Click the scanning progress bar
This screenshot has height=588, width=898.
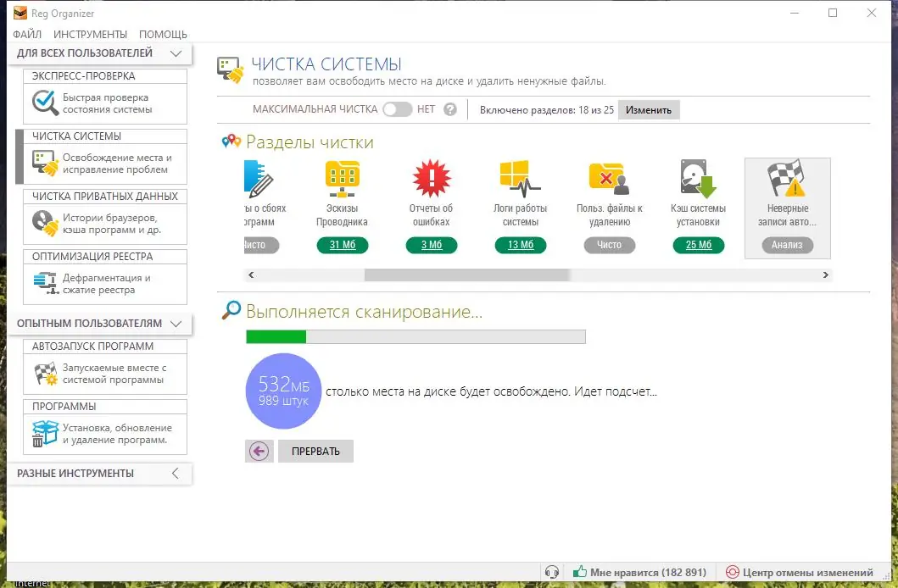pos(416,336)
